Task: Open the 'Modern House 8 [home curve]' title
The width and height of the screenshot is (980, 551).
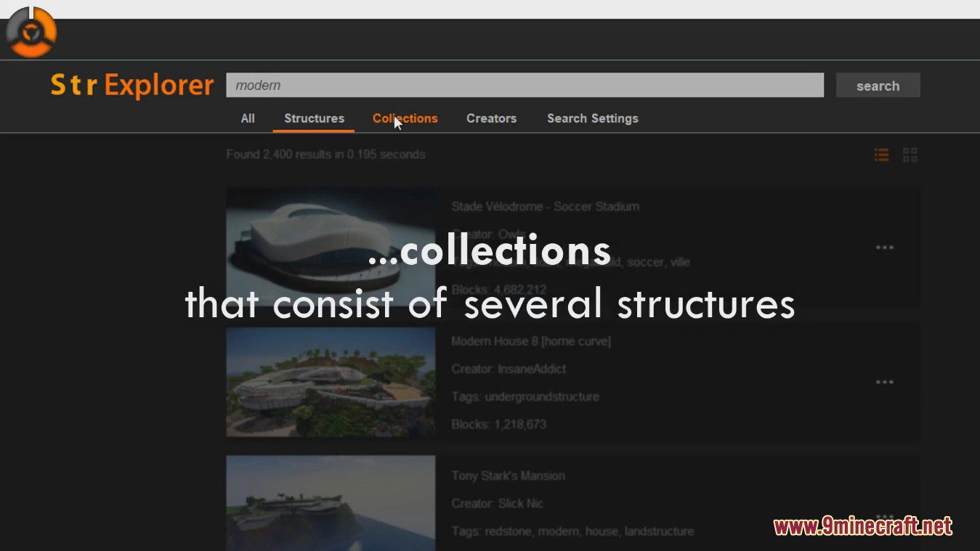Action: click(x=530, y=341)
